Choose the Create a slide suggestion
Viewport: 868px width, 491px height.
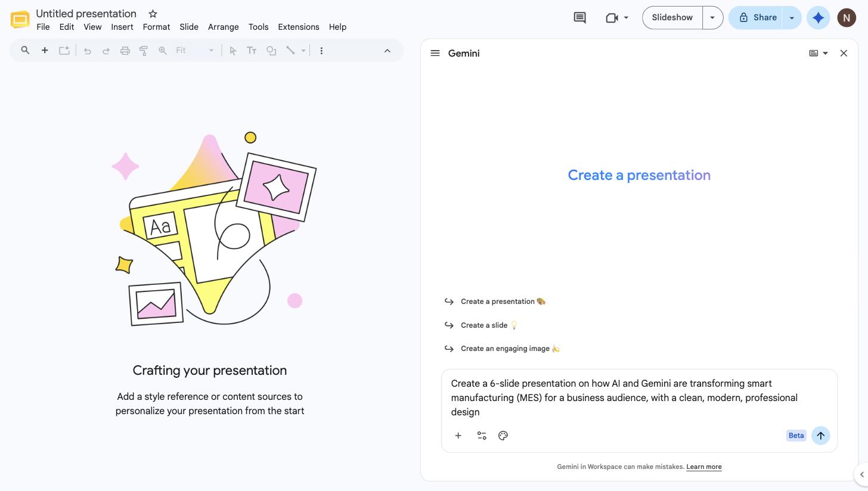coord(481,325)
